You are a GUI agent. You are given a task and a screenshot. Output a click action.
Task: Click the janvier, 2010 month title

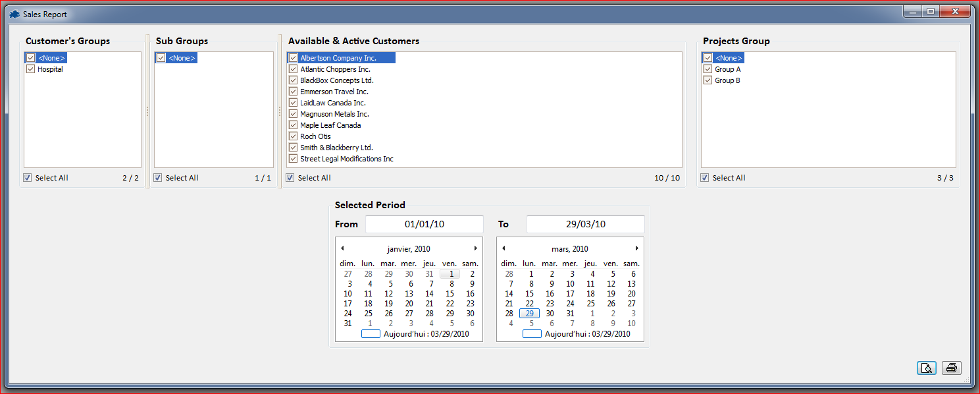tap(409, 249)
